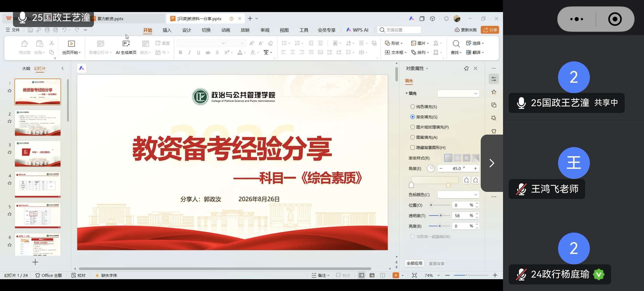The width and height of the screenshot is (644, 291).
Task: Select the first 渐变样式 linear style
Action: coord(448,158)
